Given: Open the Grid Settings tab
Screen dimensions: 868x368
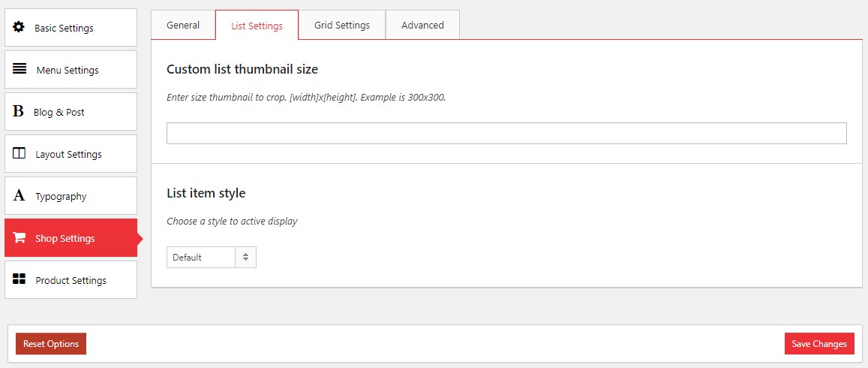Looking at the screenshot, I should pos(342,25).
